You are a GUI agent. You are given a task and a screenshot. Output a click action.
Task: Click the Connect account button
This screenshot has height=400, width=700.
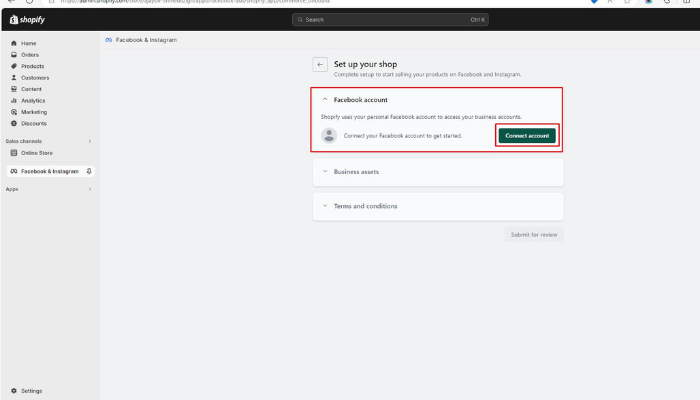pos(527,136)
